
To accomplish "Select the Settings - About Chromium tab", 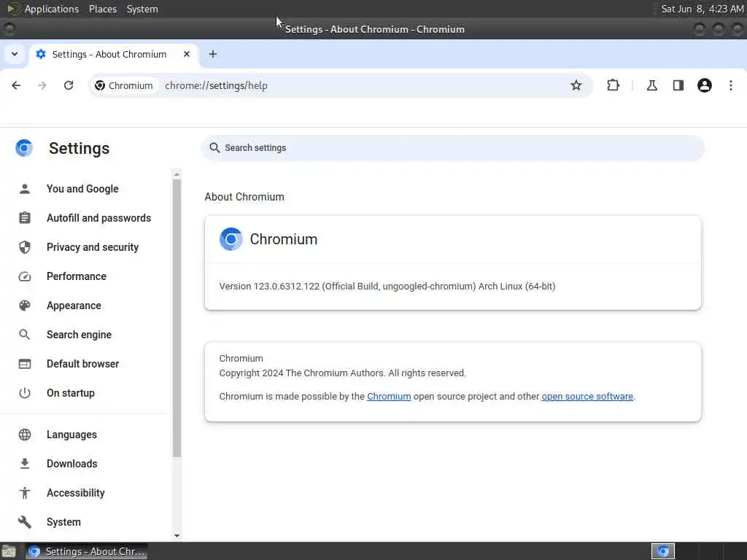I will click(x=115, y=54).
